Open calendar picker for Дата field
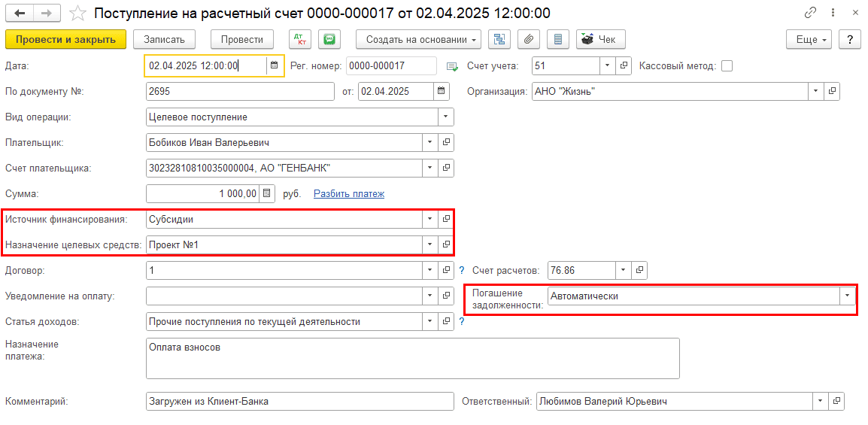 tap(275, 65)
